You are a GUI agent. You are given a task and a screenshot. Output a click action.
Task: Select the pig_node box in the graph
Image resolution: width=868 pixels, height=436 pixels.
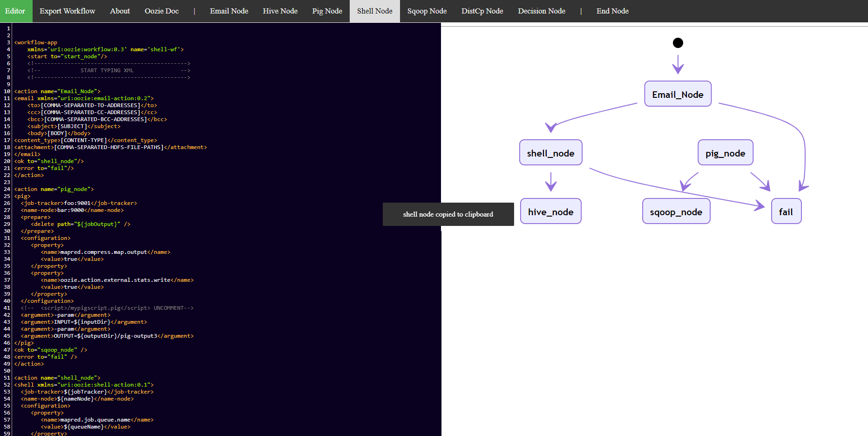click(x=726, y=153)
